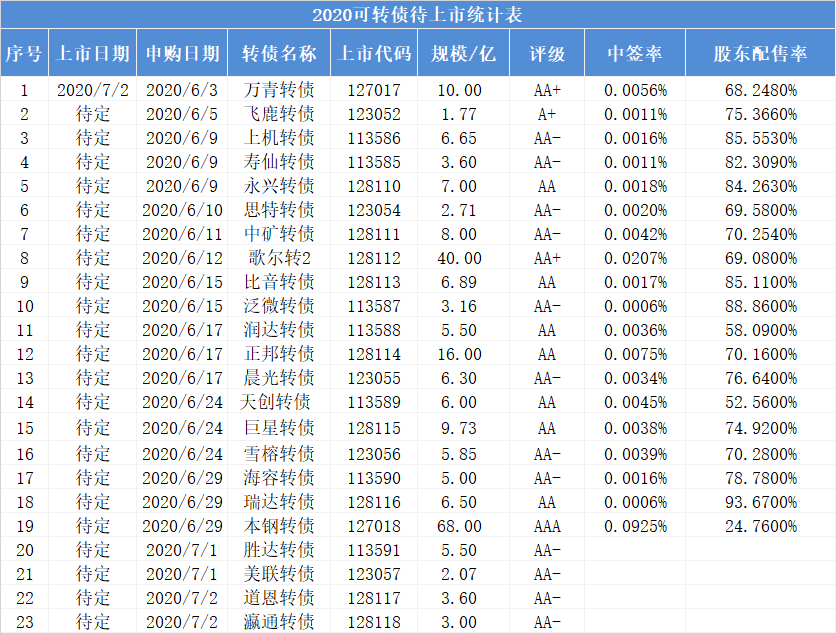Click the placement rate 58.0900%
Screen dimensions: 836x633
(x=761, y=330)
